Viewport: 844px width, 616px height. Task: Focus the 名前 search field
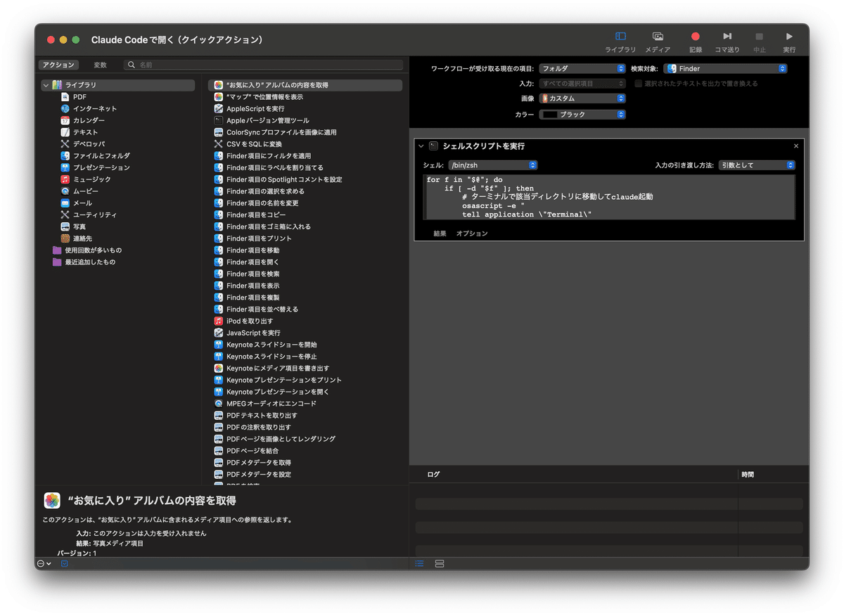point(264,65)
